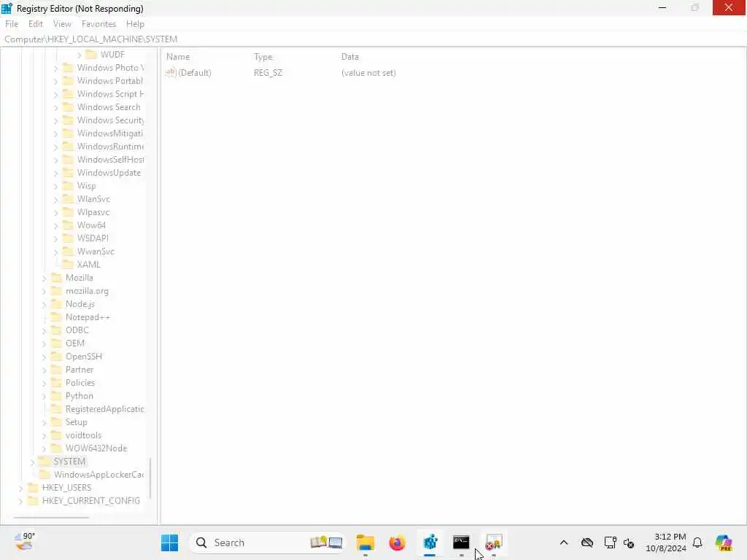The image size is (747, 560).
Task: Select the Notepad++ key
Action: 88,317
